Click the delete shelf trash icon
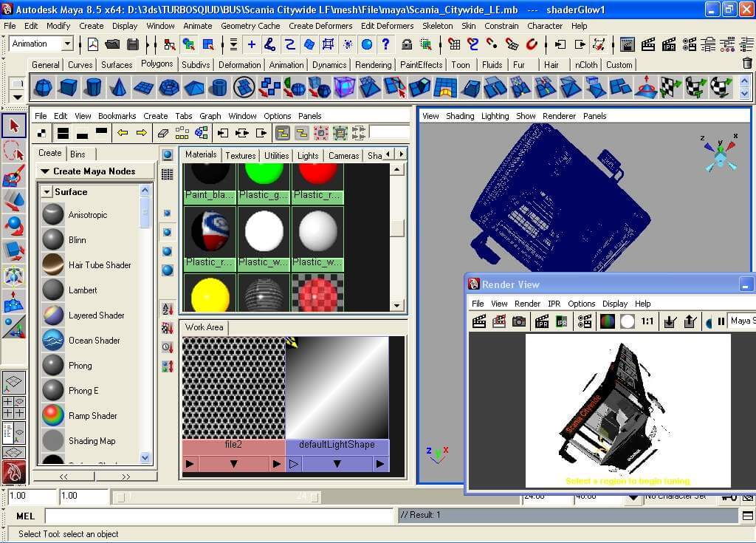The height and width of the screenshot is (543, 756). 747,64
